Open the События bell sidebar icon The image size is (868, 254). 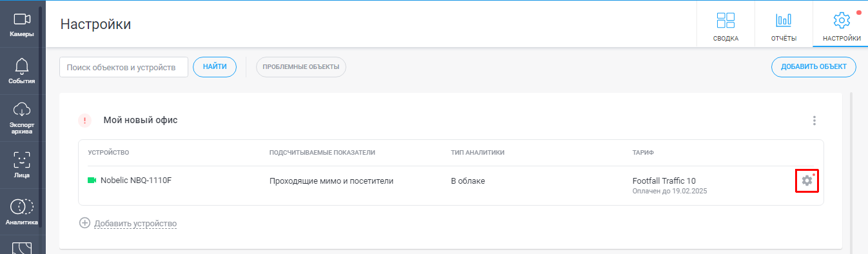(x=23, y=71)
